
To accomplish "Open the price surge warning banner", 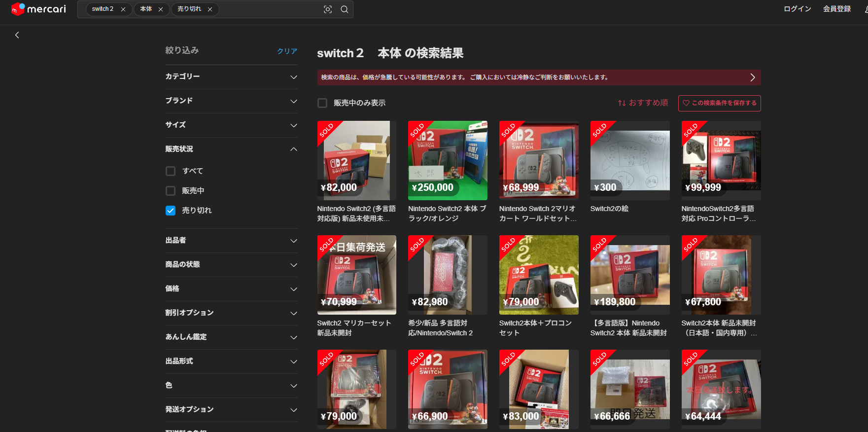I will click(x=539, y=77).
